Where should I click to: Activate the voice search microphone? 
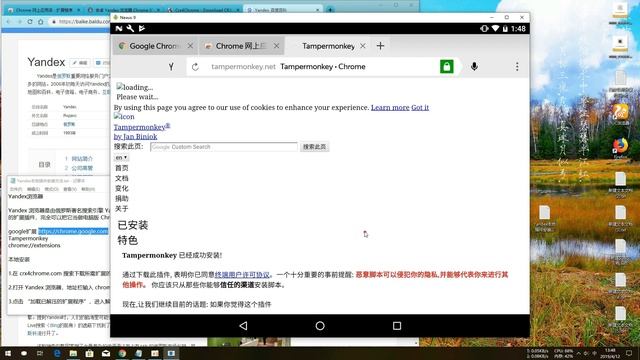(x=474, y=67)
